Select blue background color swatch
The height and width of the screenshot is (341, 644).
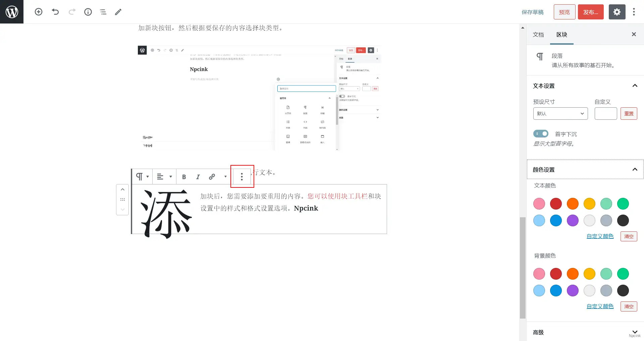click(556, 290)
